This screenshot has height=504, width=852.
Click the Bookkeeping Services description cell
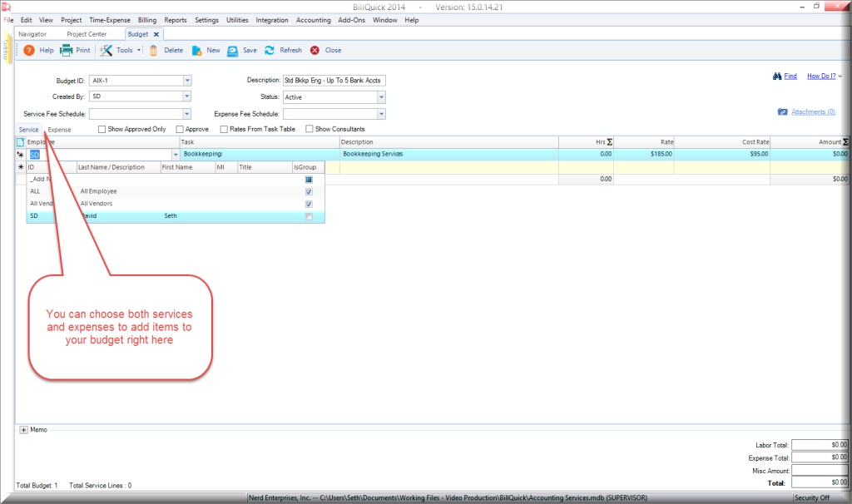pos(448,154)
